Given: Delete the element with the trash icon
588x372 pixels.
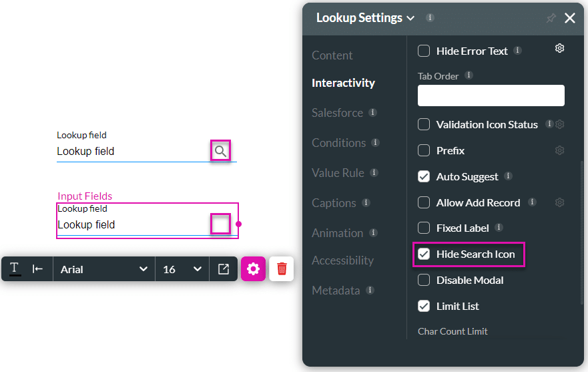Looking at the screenshot, I should coord(282,268).
